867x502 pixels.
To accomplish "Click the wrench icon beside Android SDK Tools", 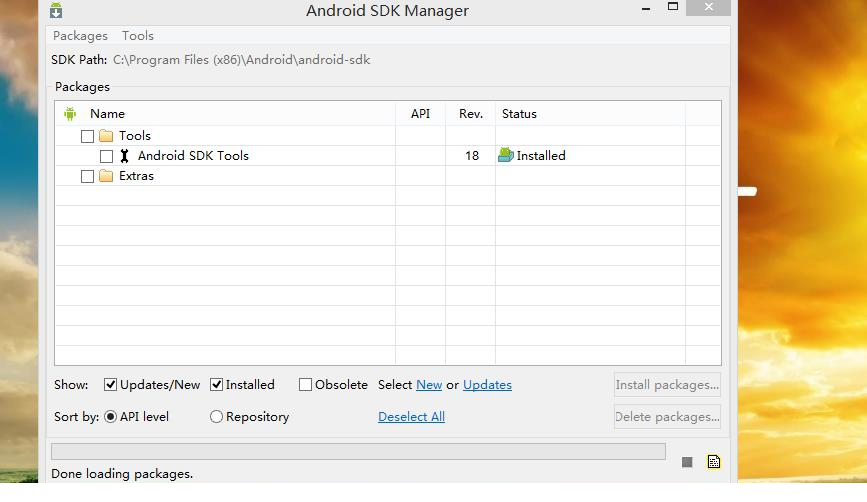I will [124, 156].
